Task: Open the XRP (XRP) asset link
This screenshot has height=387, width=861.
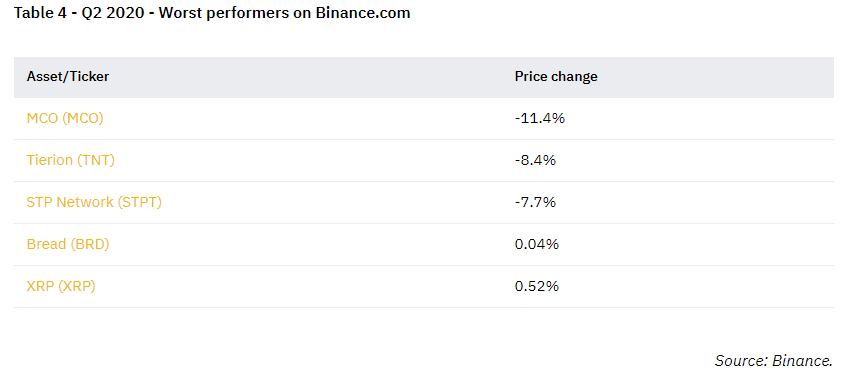Action: click(61, 286)
